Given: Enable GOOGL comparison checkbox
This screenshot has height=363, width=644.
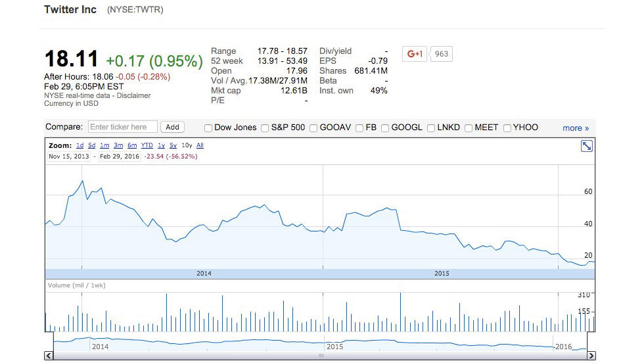Looking at the screenshot, I should 385,128.
